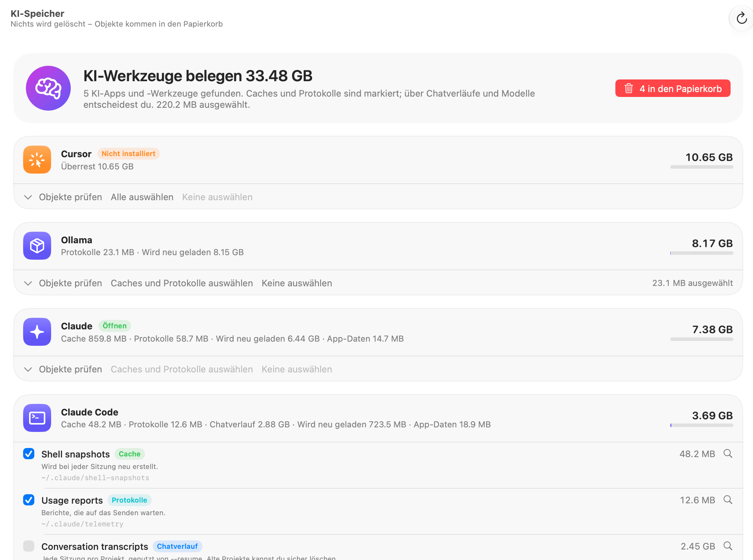Click the Claude Code terminal icon

[x=37, y=418]
